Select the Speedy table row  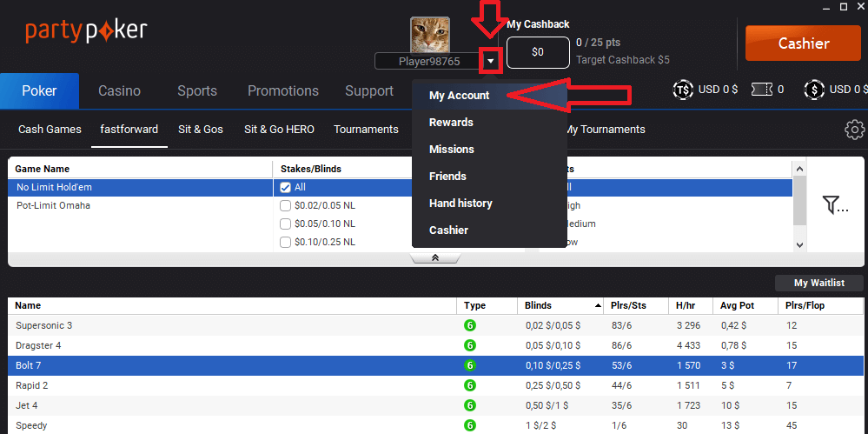435,425
